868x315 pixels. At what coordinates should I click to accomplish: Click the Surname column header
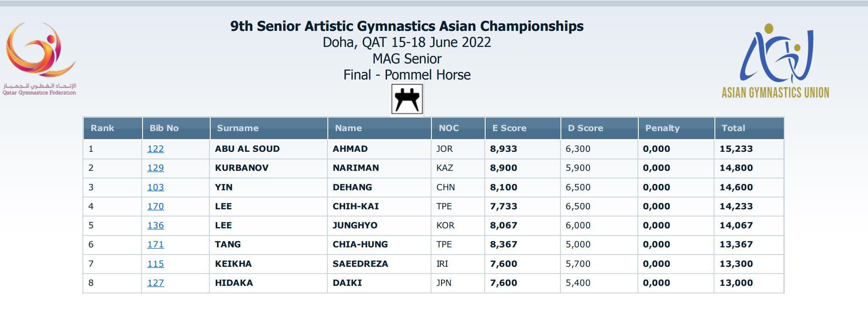(x=237, y=128)
